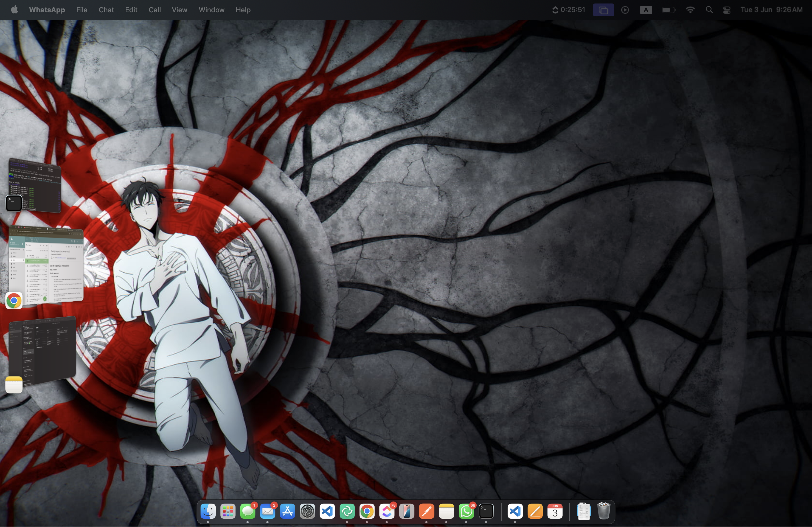Open Finder from the Dock

point(208,511)
